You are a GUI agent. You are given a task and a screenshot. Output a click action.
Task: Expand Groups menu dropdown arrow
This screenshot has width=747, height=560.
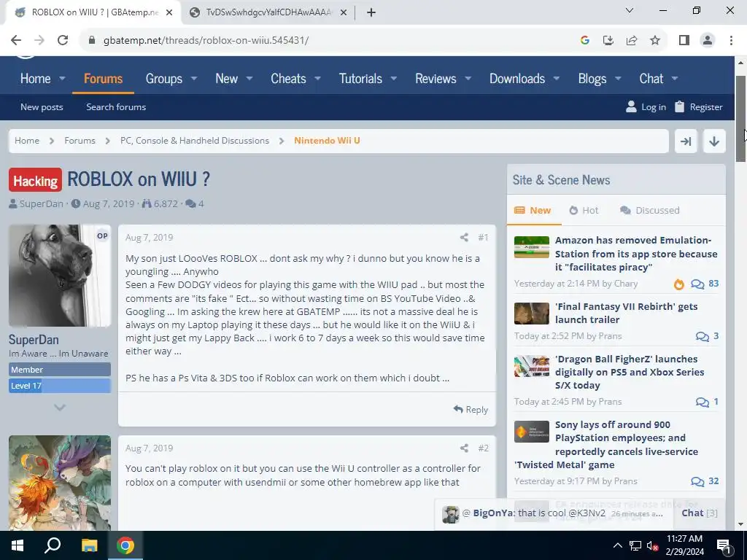(194, 79)
